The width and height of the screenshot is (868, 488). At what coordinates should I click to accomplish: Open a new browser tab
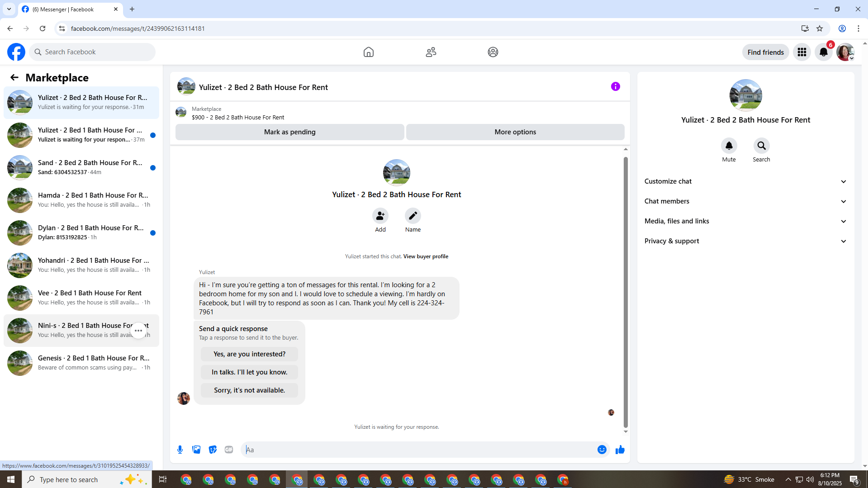coord(132,9)
